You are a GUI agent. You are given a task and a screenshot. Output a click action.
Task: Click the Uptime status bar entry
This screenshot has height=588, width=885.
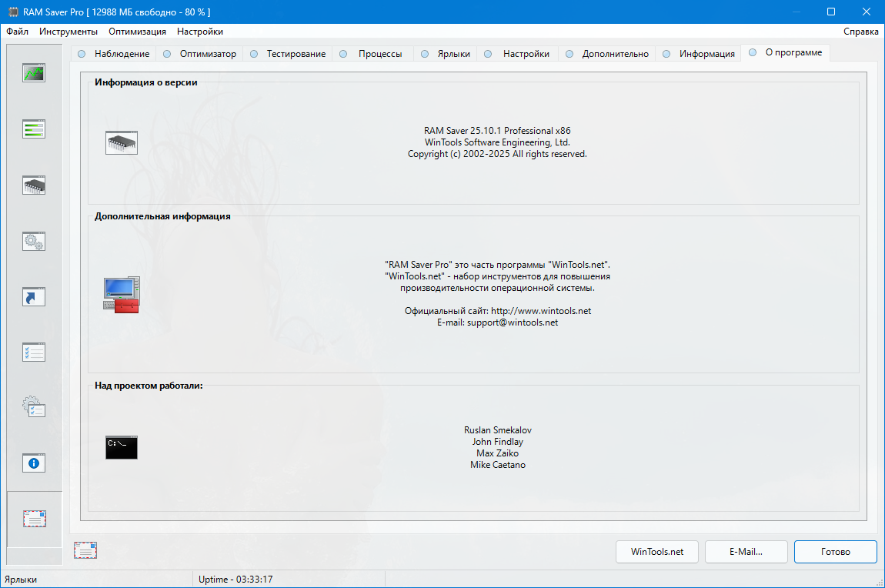[x=235, y=580]
